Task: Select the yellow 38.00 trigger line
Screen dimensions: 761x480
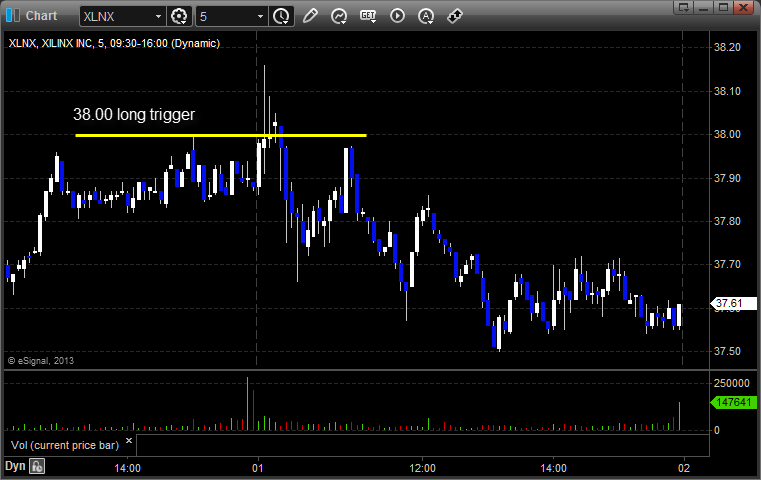Action: [221, 135]
